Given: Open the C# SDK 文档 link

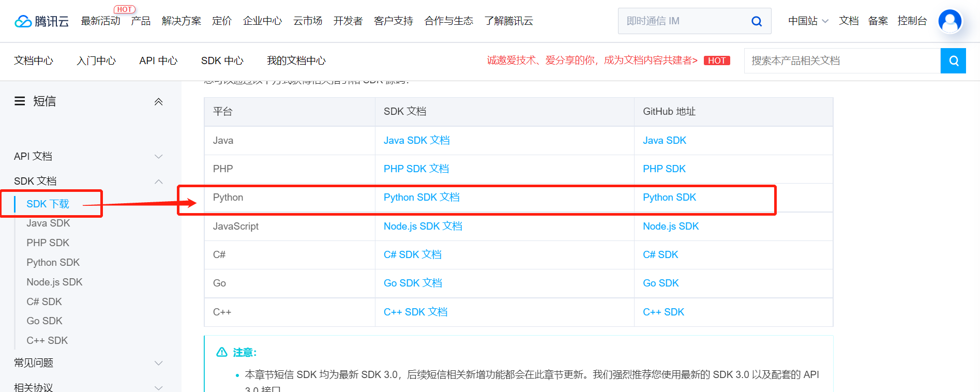Looking at the screenshot, I should click(x=413, y=255).
